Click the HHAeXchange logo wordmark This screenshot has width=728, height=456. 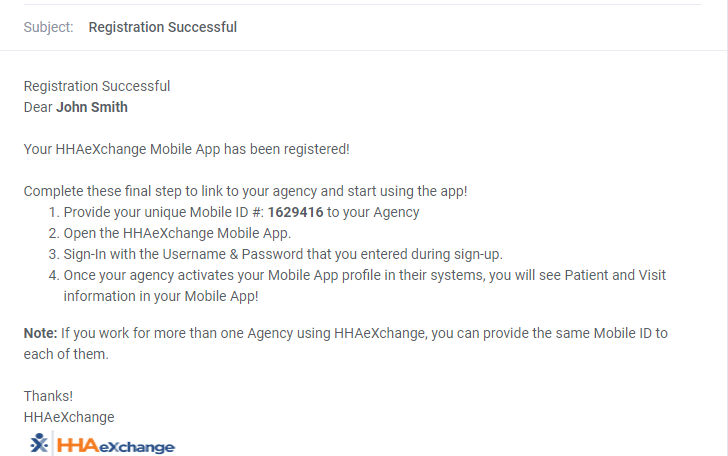coord(117,445)
